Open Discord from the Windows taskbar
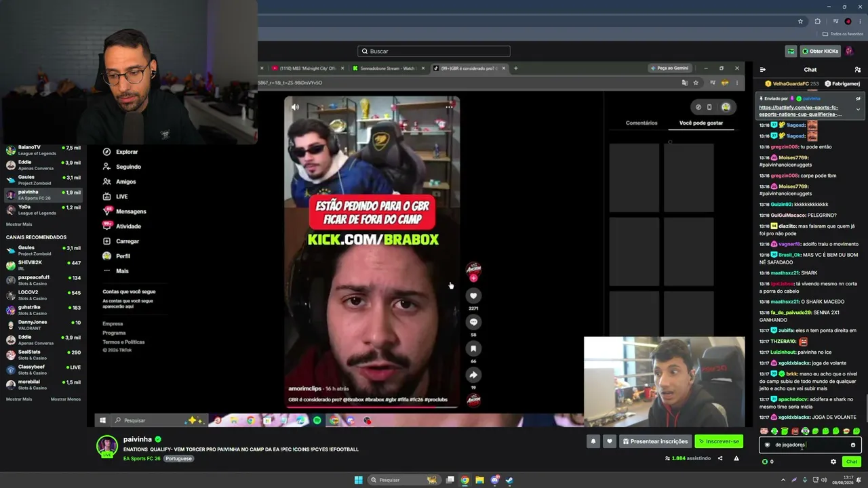 (494, 480)
